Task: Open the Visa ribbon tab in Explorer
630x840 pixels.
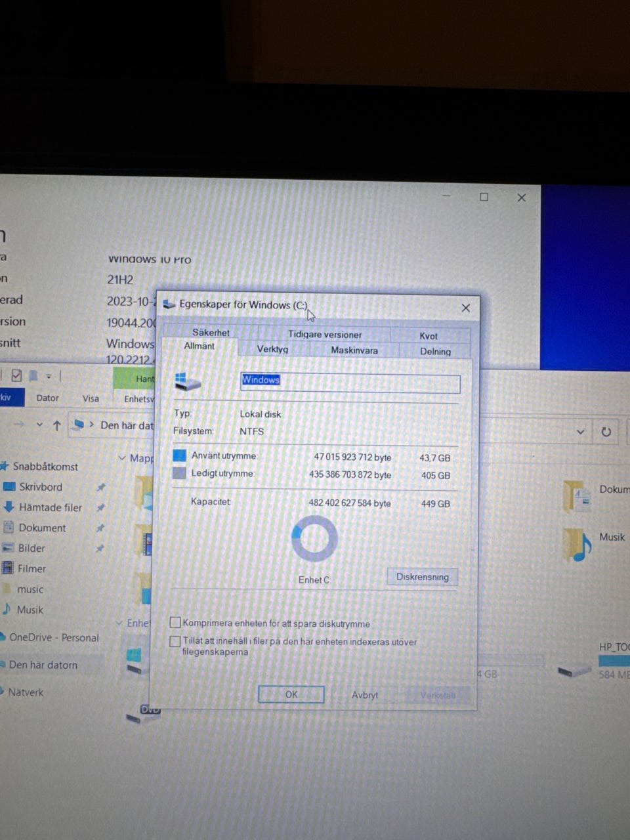Action: point(91,398)
